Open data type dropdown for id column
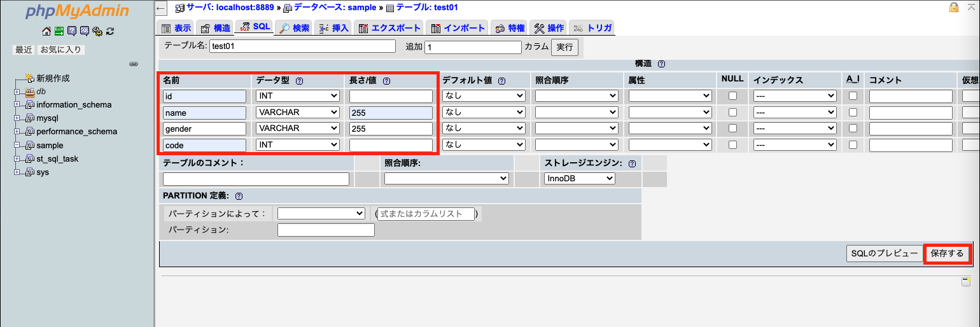980x327 pixels. pos(298,96)
